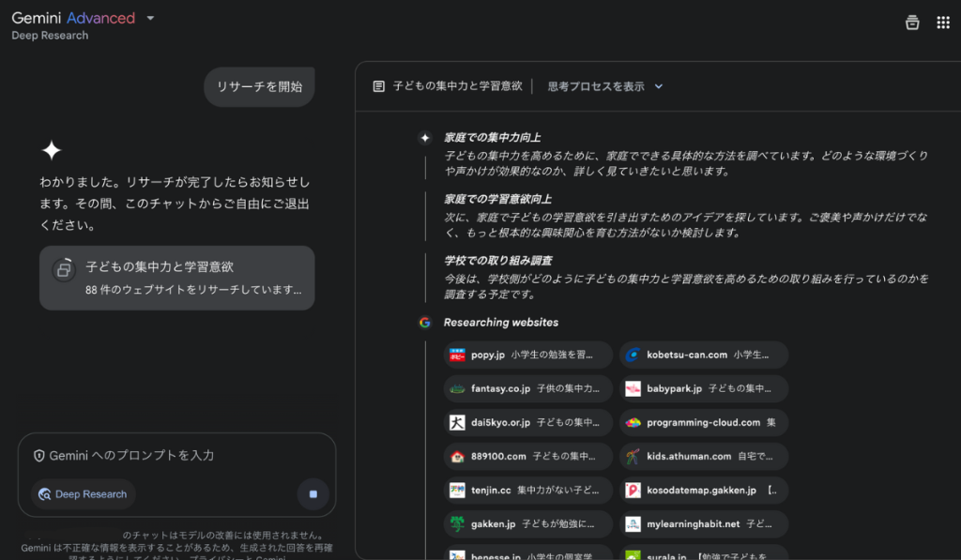Click the document icon beside report title
This screenshot has width=961, height=560.
coord(379,86)
